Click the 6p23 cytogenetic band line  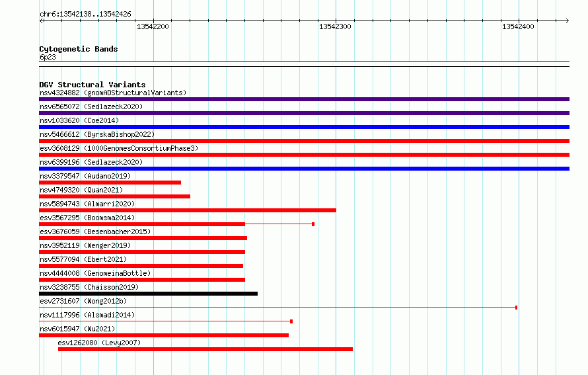304,64
